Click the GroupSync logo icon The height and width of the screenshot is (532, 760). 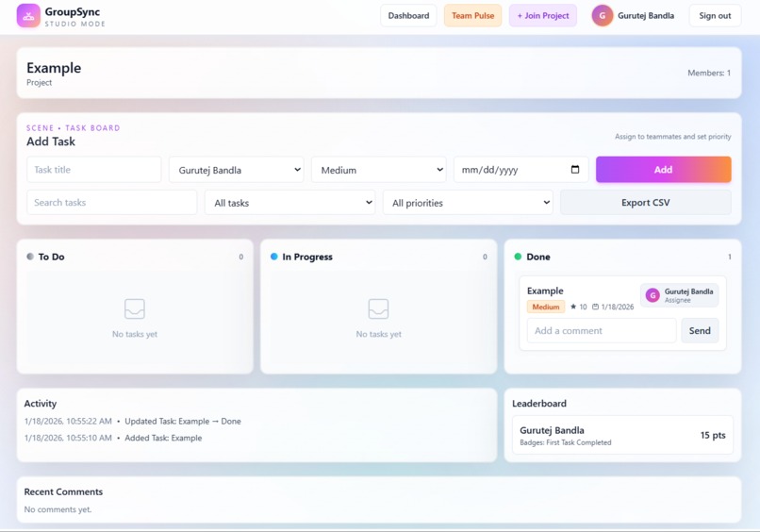click(x=28, y=16)
